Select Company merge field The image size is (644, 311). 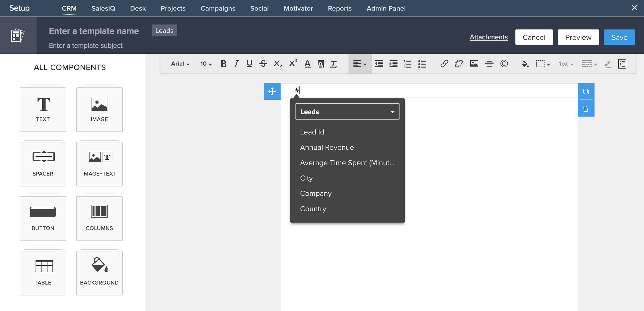coord(316,193)
